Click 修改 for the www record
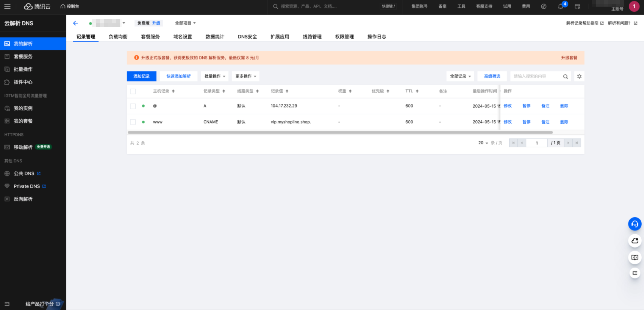The width and height of the screenshot is (644, 310). coord(508,122)
